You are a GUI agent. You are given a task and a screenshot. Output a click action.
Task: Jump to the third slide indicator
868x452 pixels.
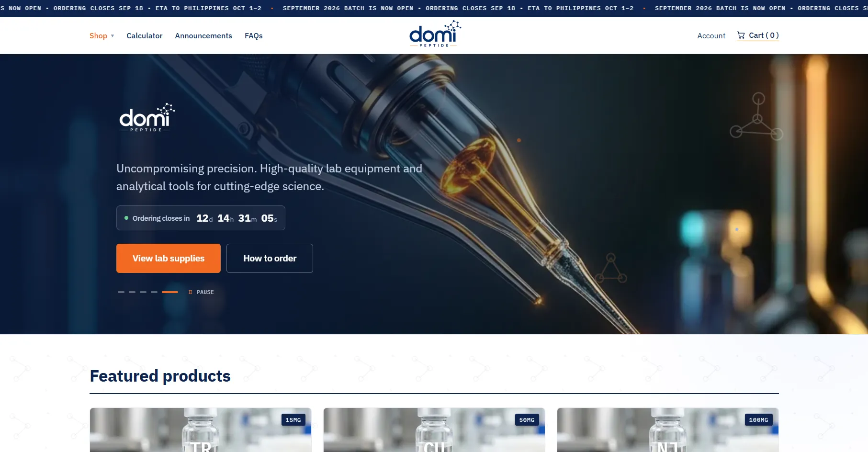(143, 292)
